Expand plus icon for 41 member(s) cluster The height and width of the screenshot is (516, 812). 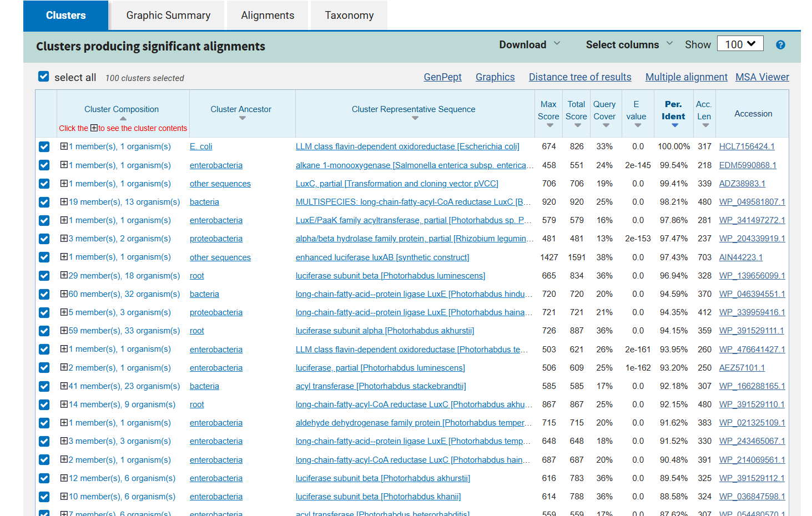[x=64, y=386]
